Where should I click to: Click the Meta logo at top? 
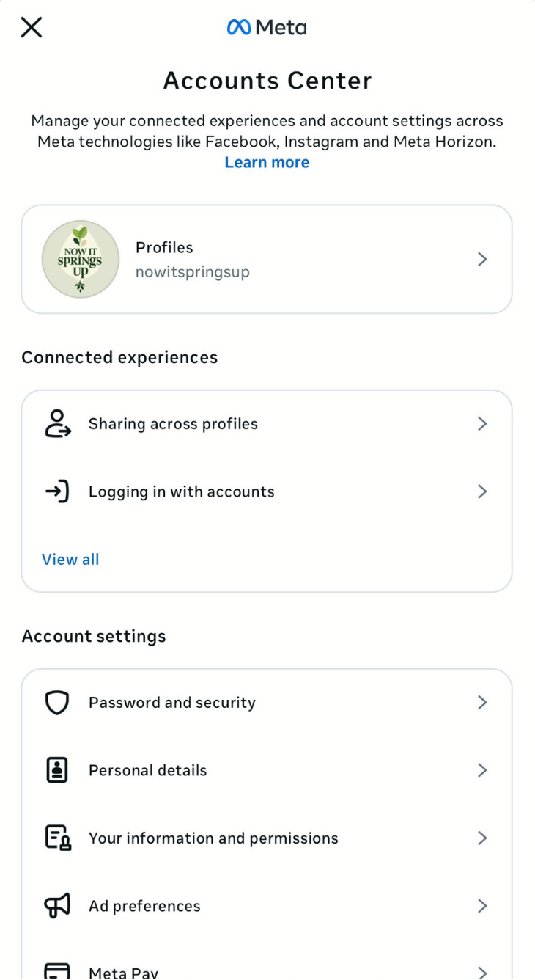[267, 28]
